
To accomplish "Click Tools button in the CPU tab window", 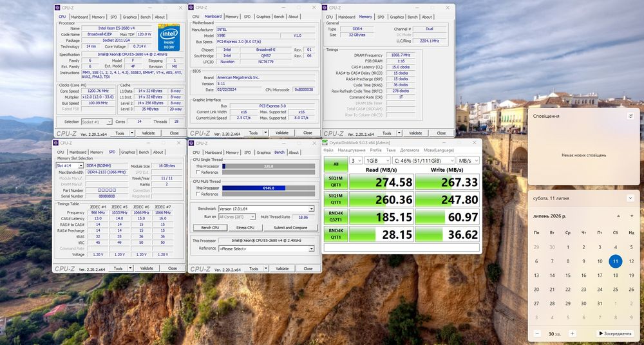I will [x=120, y=133].
